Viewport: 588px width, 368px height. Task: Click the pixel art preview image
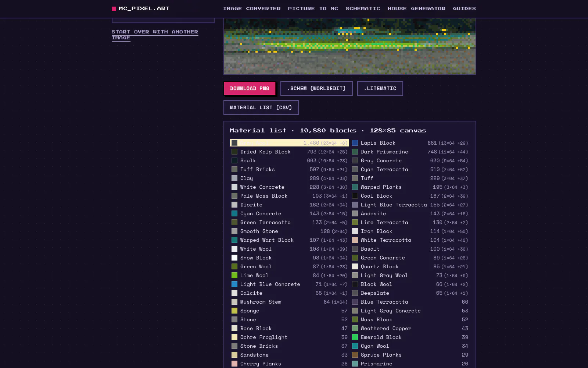350,46
